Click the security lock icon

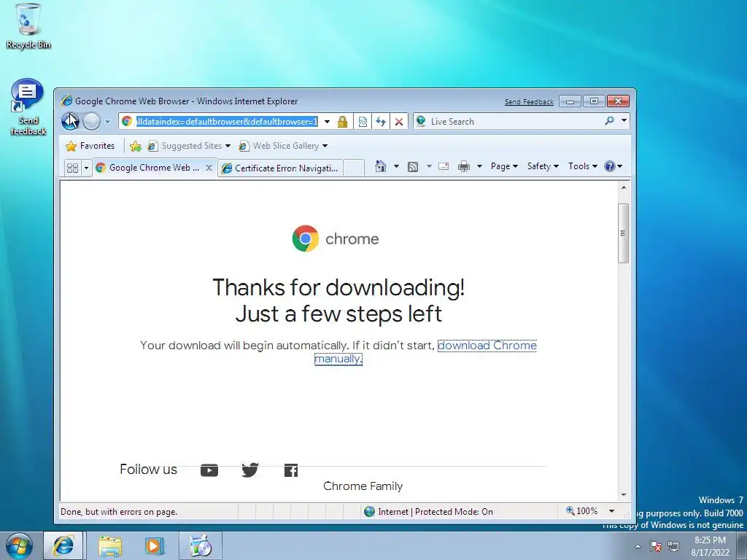click(x=342, y=122)
